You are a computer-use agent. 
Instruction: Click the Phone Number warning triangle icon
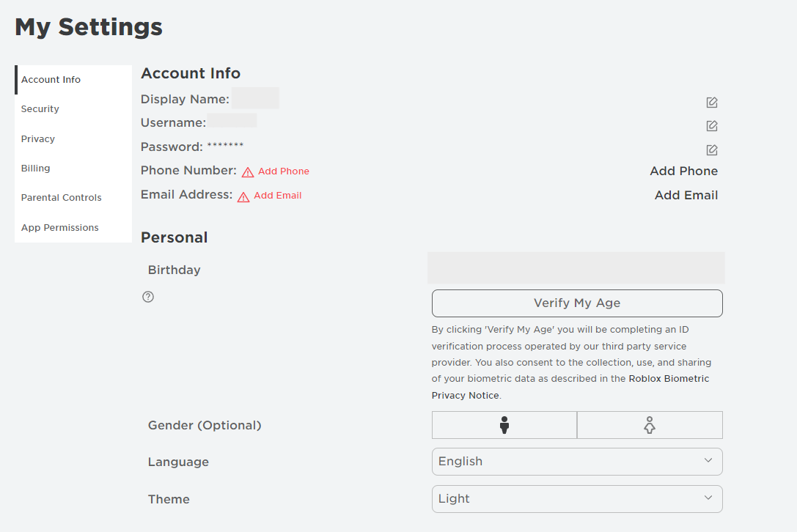pos(248,172)
